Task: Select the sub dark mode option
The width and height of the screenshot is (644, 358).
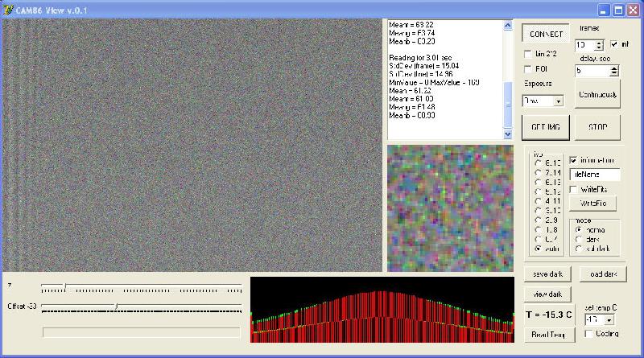Action: [579, 249]
